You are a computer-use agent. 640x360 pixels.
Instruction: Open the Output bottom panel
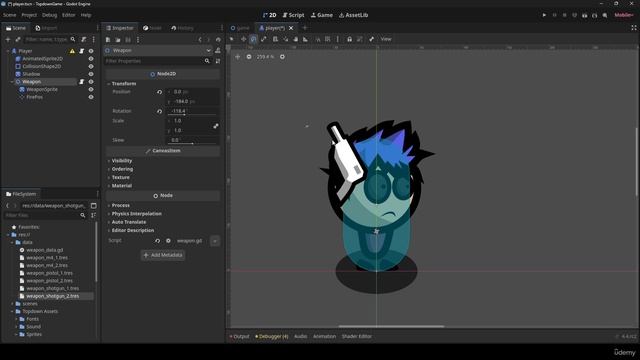pos(239,336)
